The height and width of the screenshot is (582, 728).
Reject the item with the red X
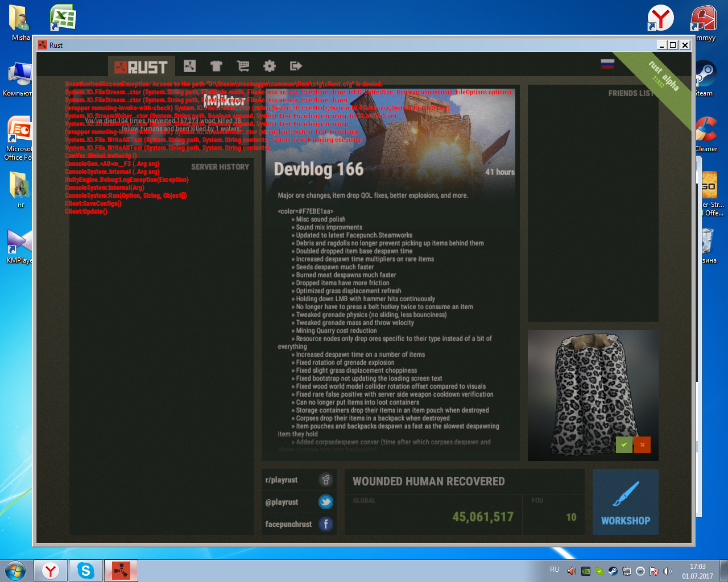coord(642,444)
